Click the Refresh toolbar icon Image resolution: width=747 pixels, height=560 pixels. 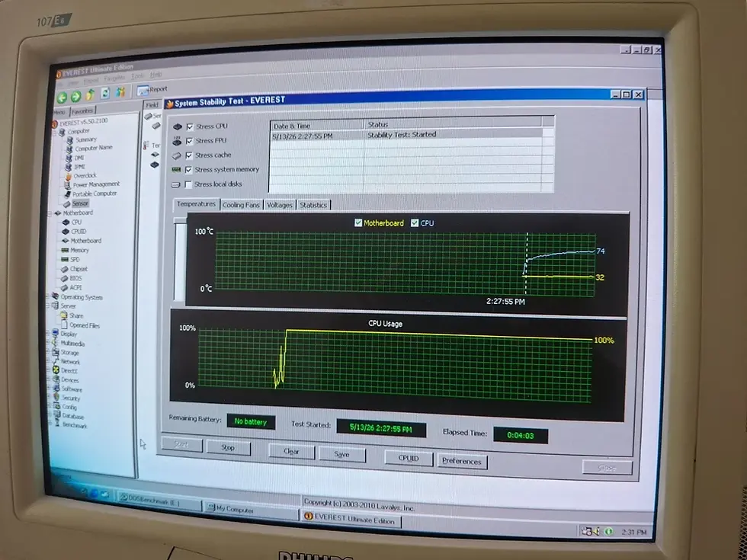tap(105, 93)
